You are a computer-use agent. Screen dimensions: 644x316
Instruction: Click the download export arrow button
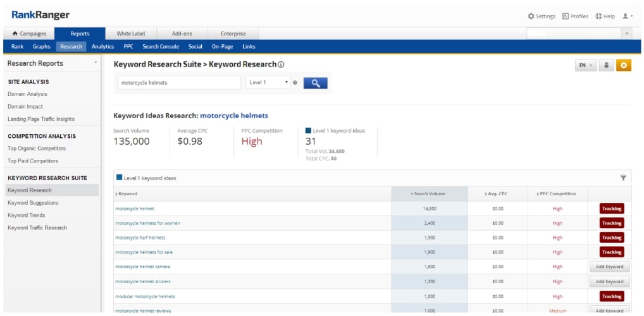pos(606,65)
